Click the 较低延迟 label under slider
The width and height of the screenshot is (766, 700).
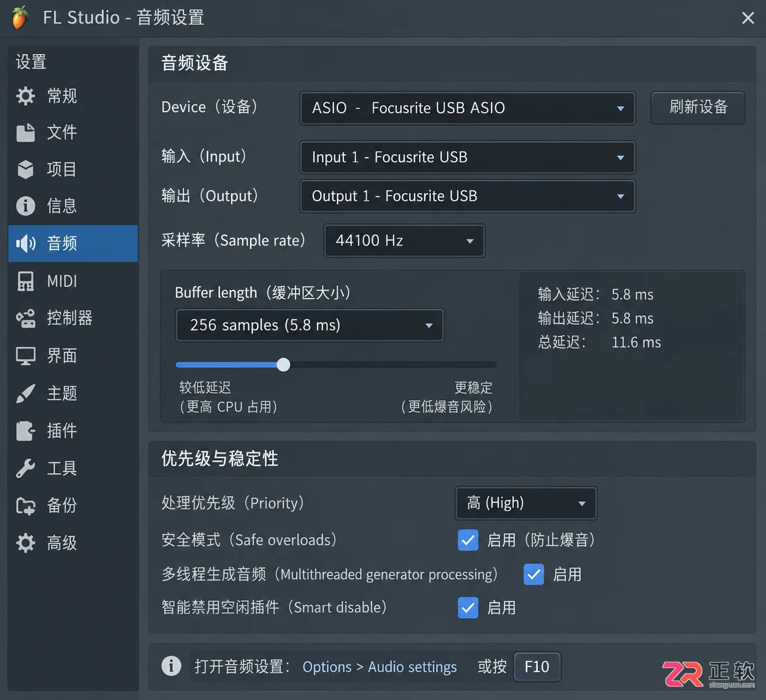coord(205,388)
